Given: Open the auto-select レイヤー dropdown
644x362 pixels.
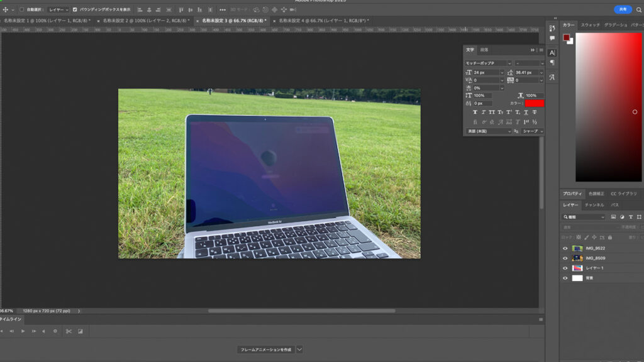Looking at the screenshot, I should (x=58, y=9).
